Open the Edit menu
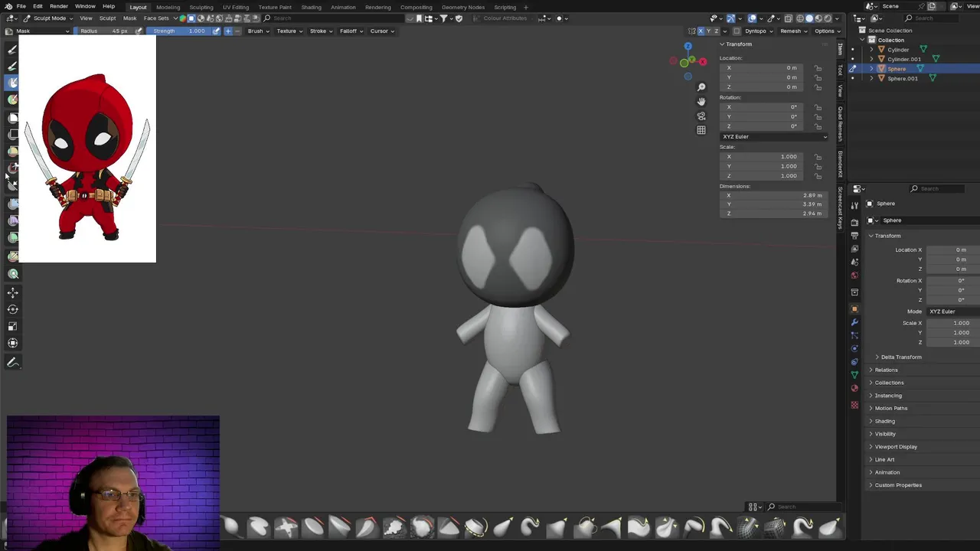The image size is (980, 551). [x=38, y=6]
